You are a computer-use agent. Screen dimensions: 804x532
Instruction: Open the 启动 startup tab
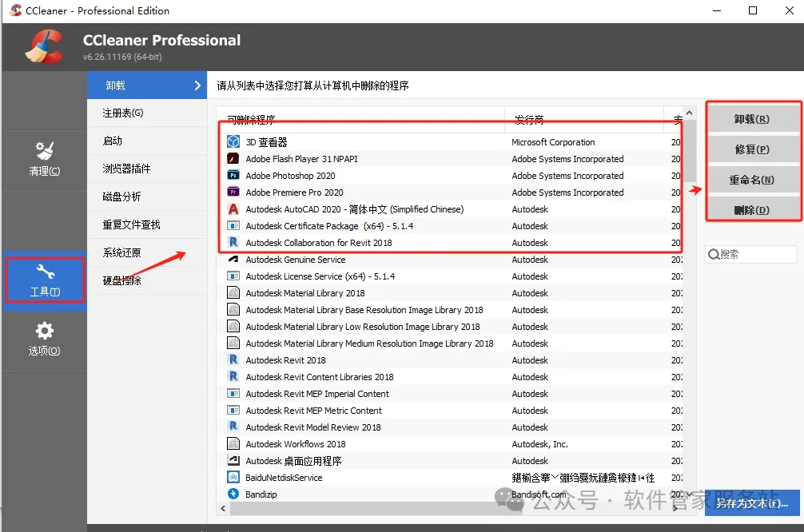point(146,141)
